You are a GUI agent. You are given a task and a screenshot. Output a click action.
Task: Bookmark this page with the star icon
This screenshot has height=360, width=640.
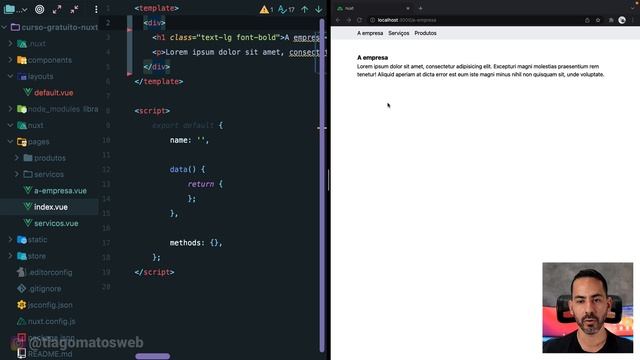tap(598, 20)
